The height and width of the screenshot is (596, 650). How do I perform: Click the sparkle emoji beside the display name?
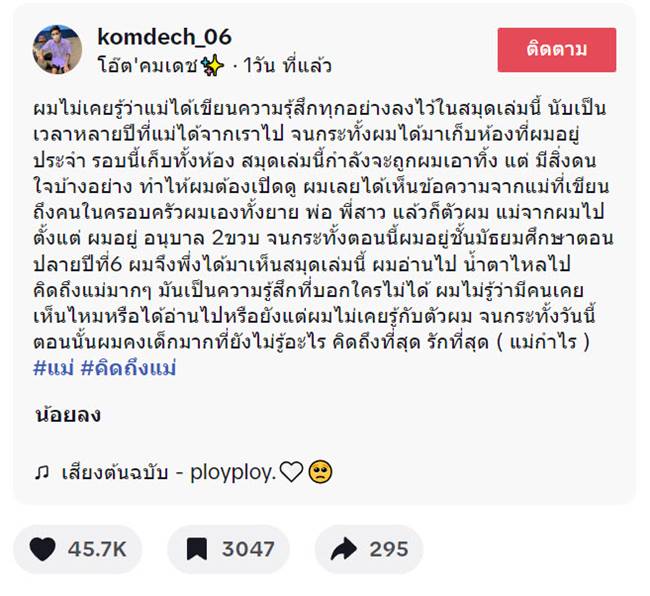click(x=211, y=66)
